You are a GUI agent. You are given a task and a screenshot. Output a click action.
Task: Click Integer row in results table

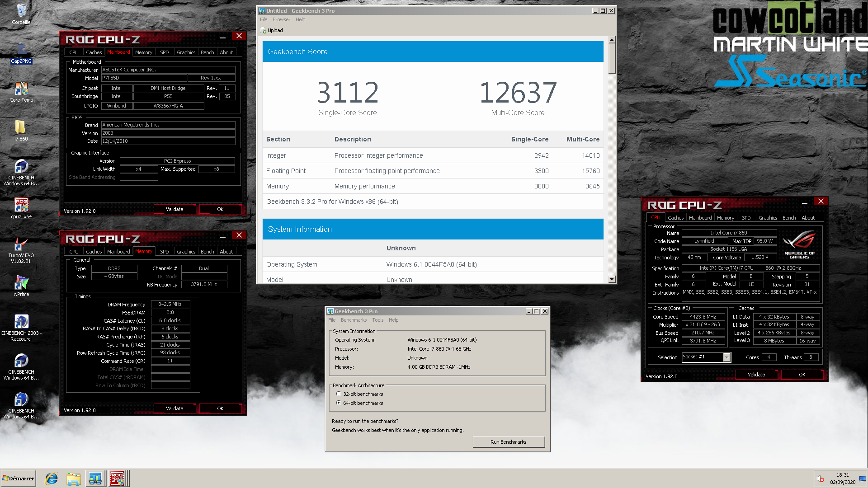click(433, 155)
